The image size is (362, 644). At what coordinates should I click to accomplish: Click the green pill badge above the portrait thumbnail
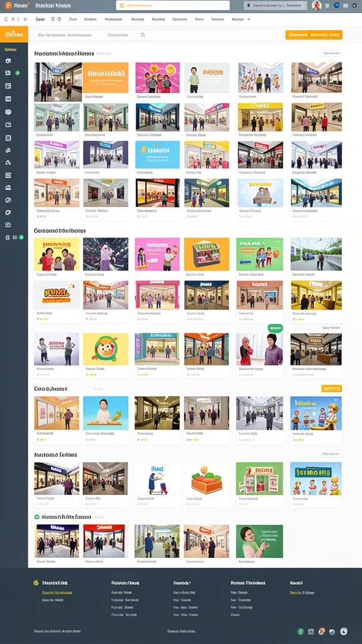(275, 328)
